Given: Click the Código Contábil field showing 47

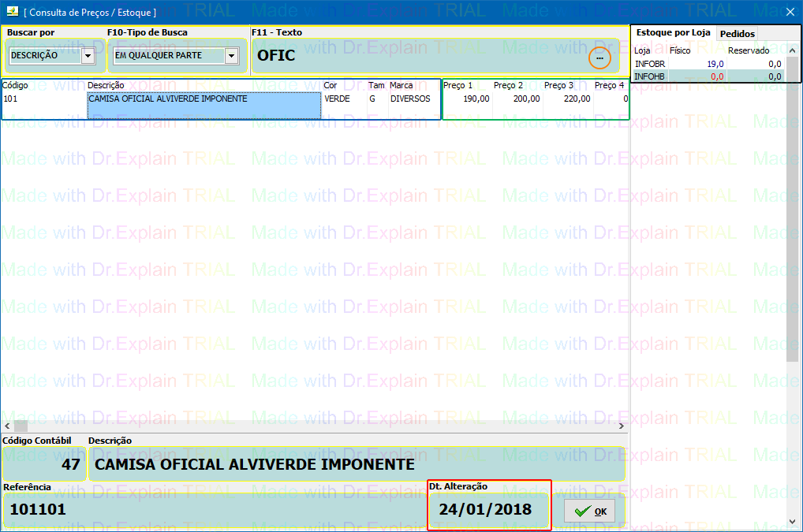Looking at the screenshot, I should click(43, 465).
